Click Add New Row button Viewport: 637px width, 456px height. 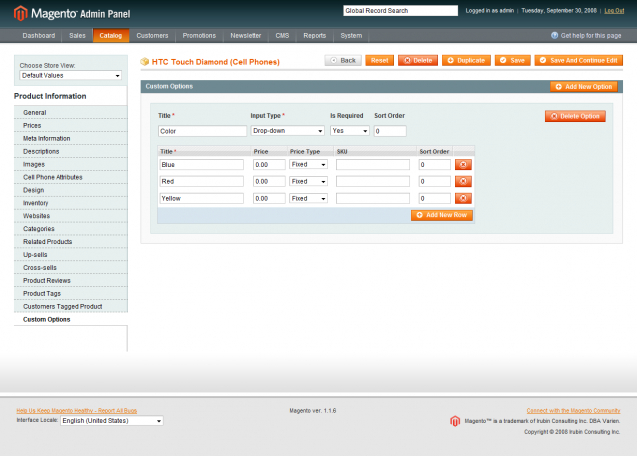442,215
